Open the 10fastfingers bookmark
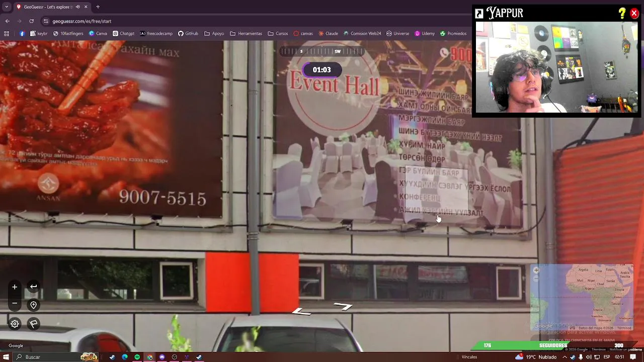The width and height of the screenshot is (644, 362). pos(68,34)
